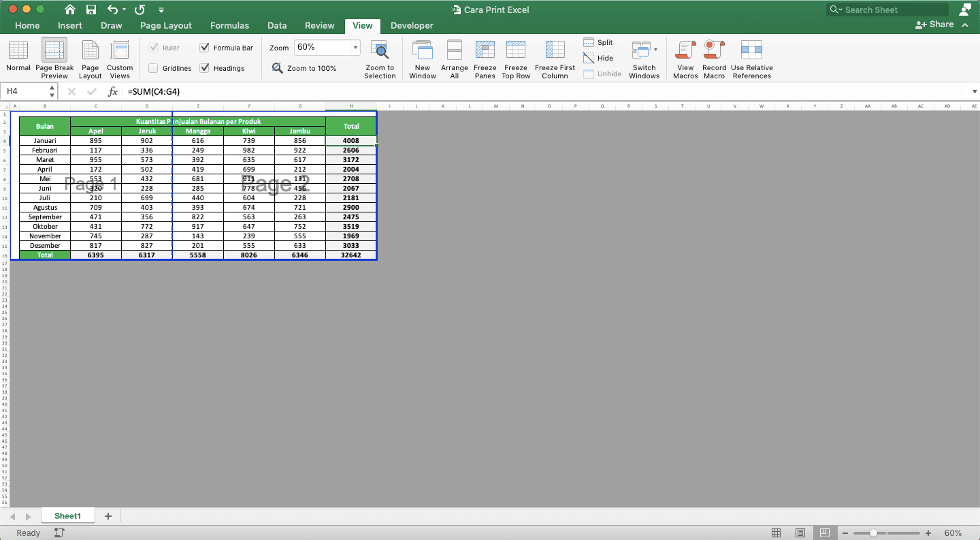Click the Search Sheet field
The width and height of the screenshot is (980, 540).
coord(887,10)
